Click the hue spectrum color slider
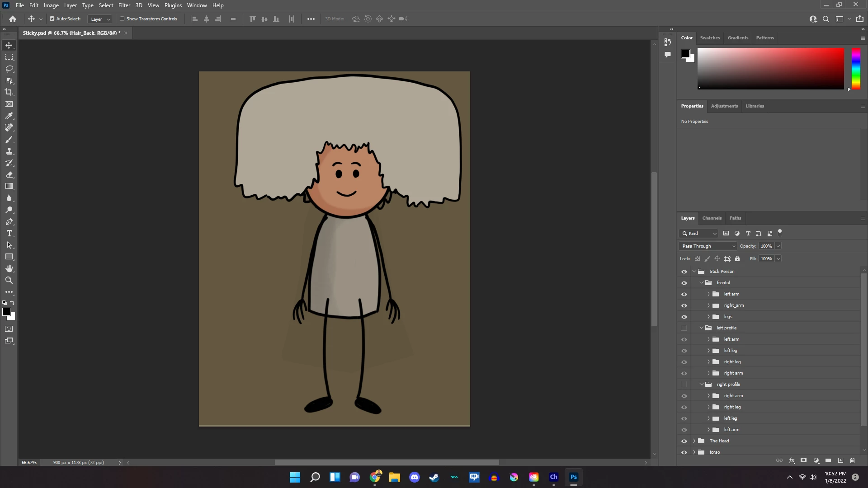The image size is (868, 488). coord(856,69)
